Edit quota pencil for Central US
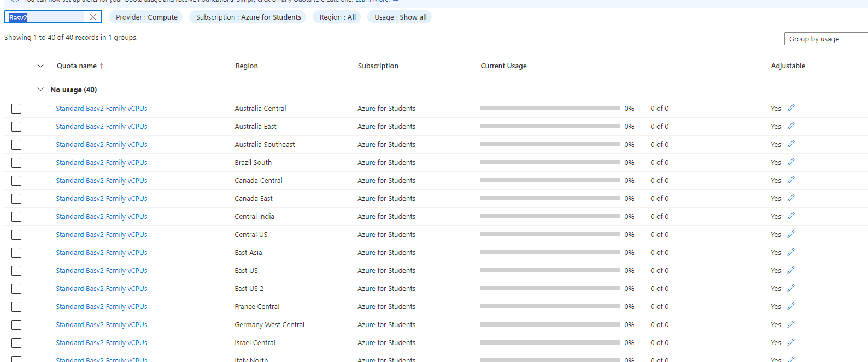Screen dimensions: 868x362 coord(791,234)
